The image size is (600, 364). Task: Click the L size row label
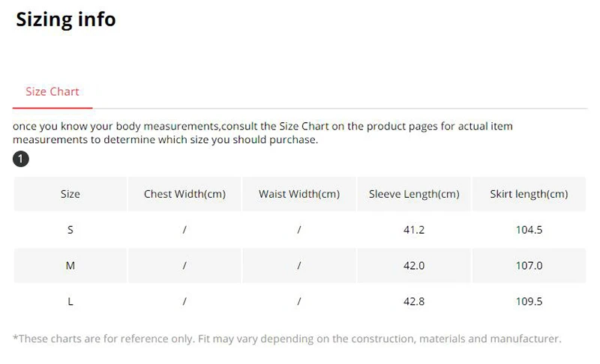[x=70, y=302]
